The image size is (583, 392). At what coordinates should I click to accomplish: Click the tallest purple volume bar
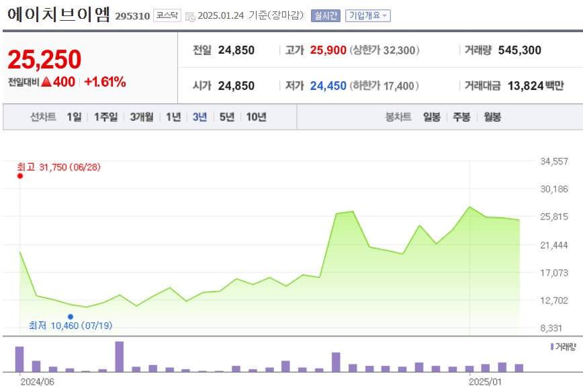(x=118, y=356)
